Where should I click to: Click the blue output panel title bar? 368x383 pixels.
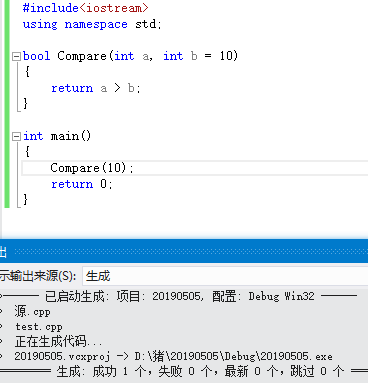point(184,252)
